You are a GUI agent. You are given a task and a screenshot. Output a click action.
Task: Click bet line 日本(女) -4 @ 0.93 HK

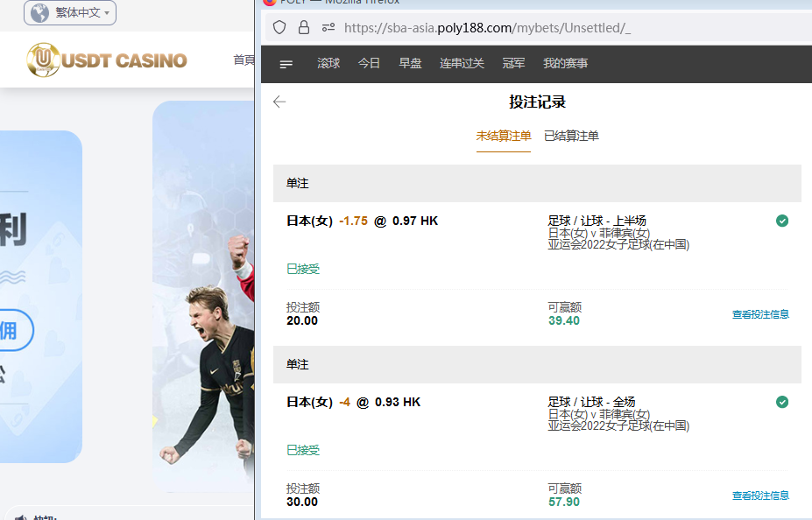(353, 402)
